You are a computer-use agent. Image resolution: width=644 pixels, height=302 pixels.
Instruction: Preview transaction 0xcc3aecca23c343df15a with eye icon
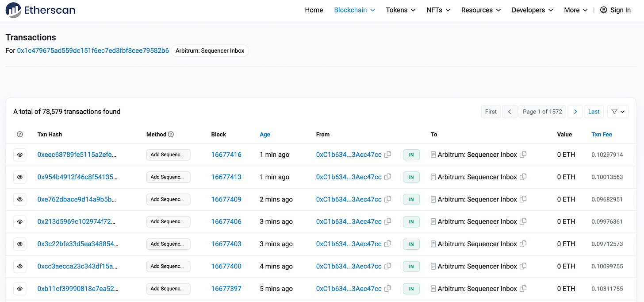[20, 266]
